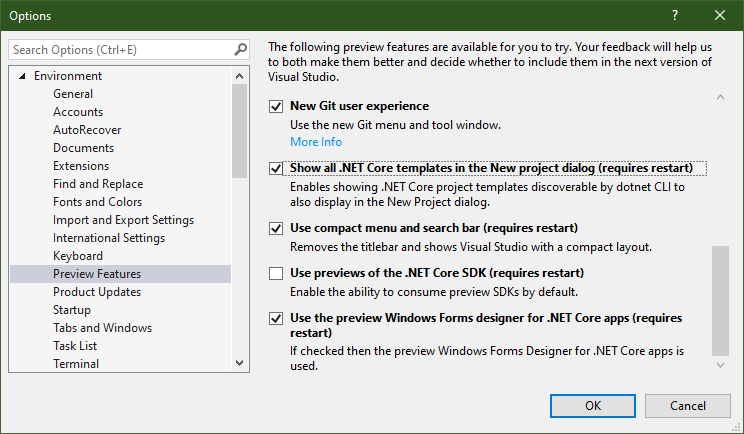Open the Keyboard settings page
The width and height of the screenshot is (744, 434).
(78, 256)
